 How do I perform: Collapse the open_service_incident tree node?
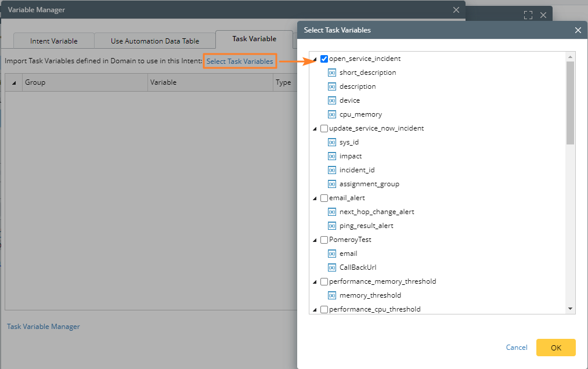click(x=315, y=59)
